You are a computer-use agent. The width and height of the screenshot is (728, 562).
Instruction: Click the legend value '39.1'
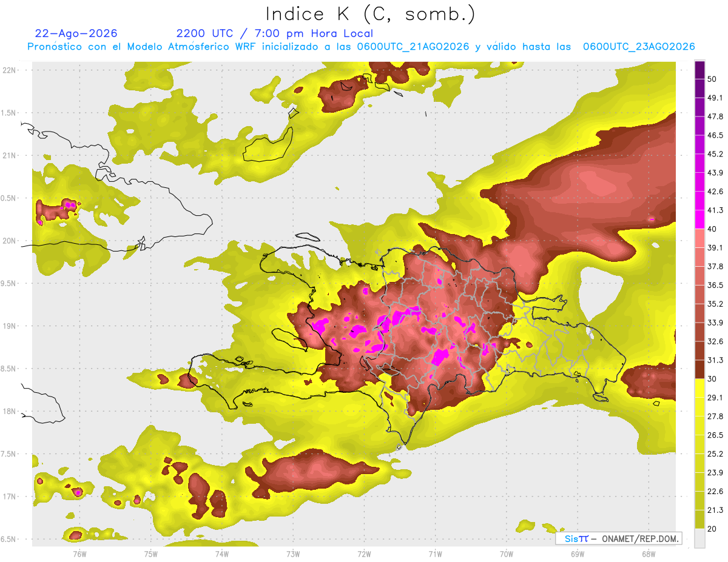pos(716,248)
